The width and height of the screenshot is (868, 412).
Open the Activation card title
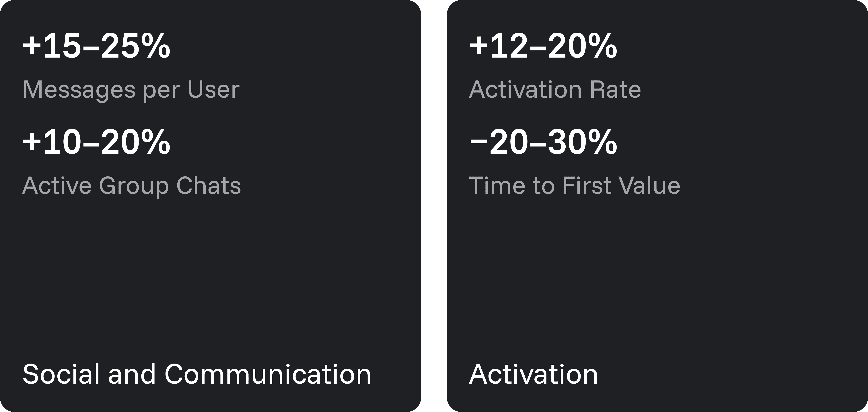pos(533,374)
